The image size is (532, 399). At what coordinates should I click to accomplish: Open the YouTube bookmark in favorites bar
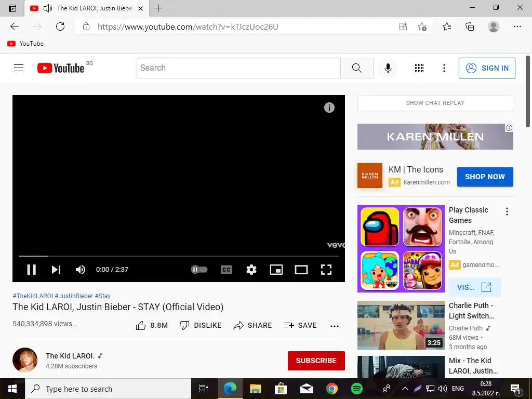tap(25, 44)
